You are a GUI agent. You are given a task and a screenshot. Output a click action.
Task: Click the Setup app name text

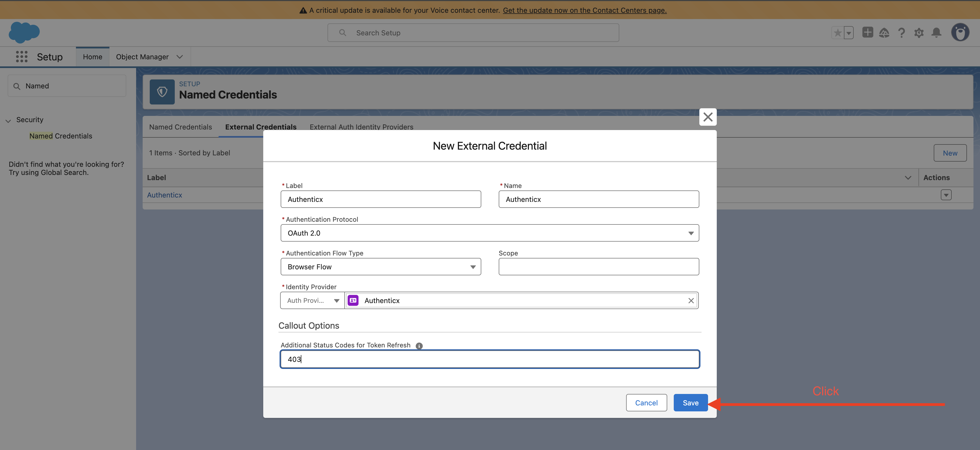(x=50, y=57)
